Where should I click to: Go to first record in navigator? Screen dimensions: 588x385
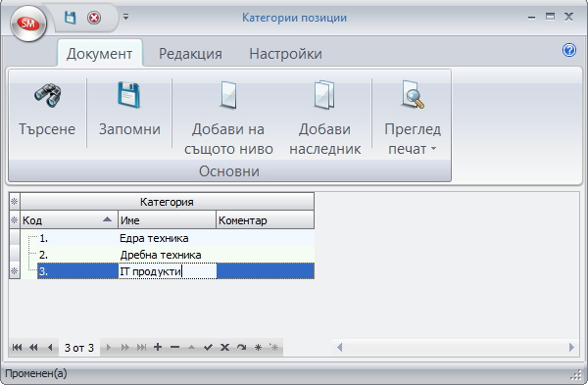point(17,347)
